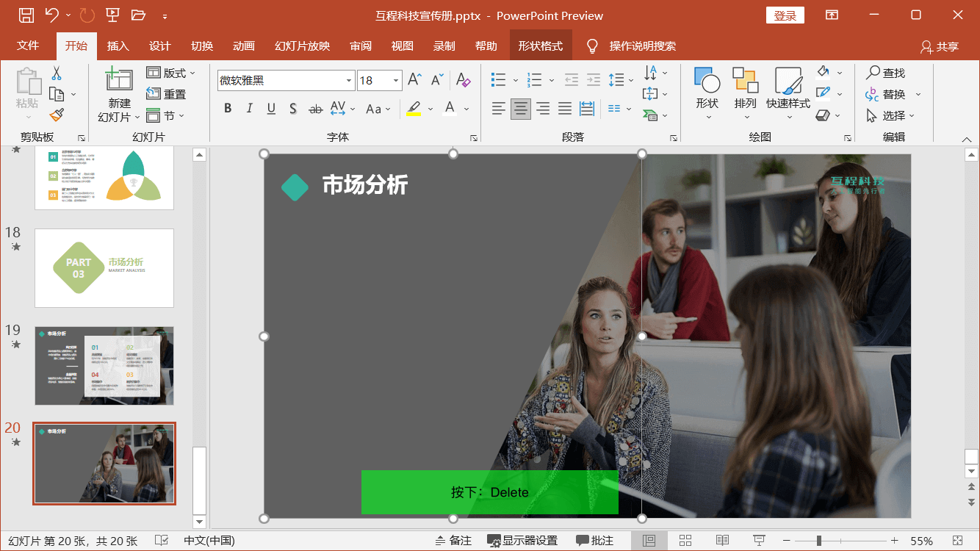
Task: Click the 中文(中国) language indicator
Action: 209,541
